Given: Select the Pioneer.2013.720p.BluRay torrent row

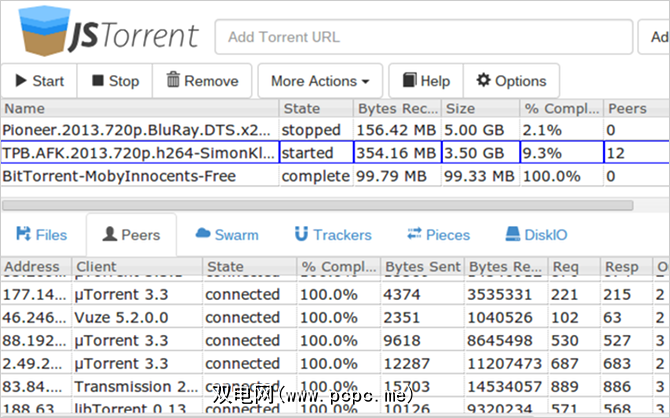Looking at the screenshot, I should click(335, 130).
